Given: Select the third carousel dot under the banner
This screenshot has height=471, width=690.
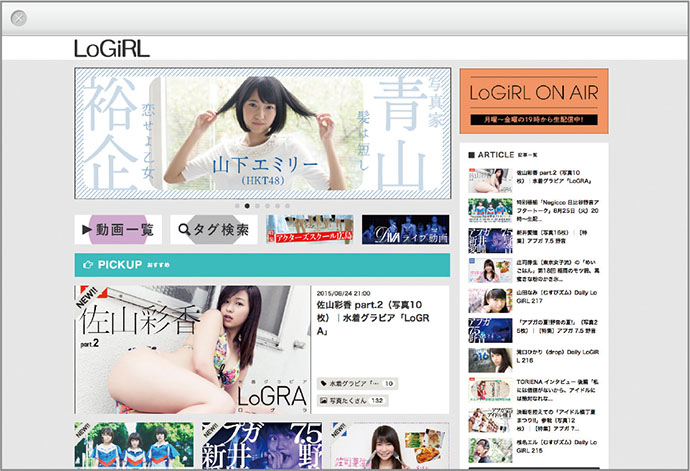Looking at the screenshot, I should pyautogui.click(x=257, y=206).
